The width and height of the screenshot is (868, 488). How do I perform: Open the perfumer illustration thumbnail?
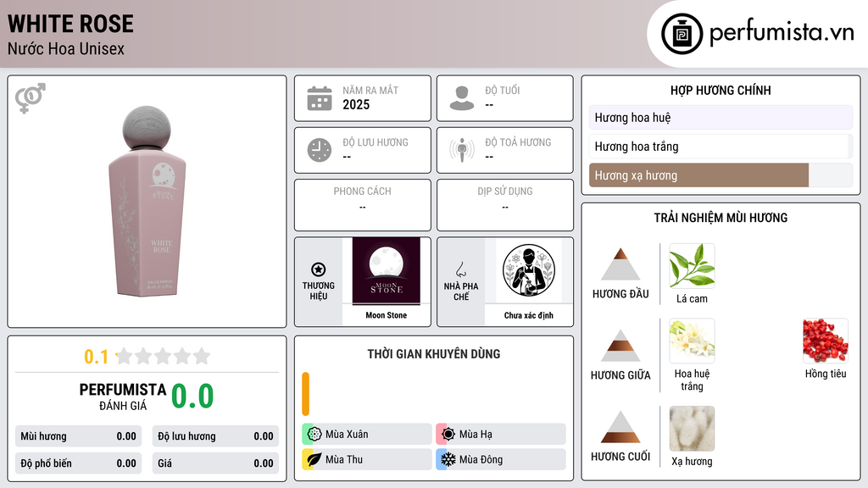[529, 270]
